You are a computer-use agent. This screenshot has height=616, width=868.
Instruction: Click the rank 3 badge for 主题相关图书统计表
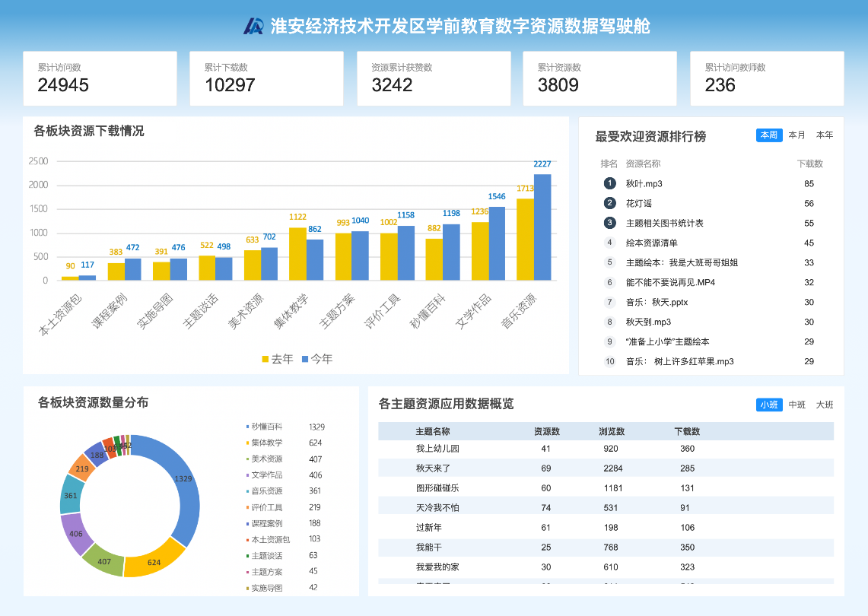(609, 223)
